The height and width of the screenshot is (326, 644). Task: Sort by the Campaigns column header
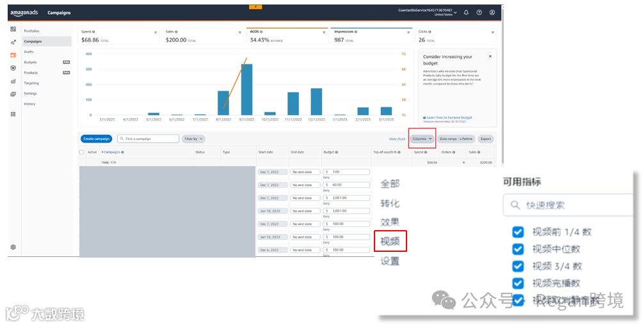[x=113, y=152]
